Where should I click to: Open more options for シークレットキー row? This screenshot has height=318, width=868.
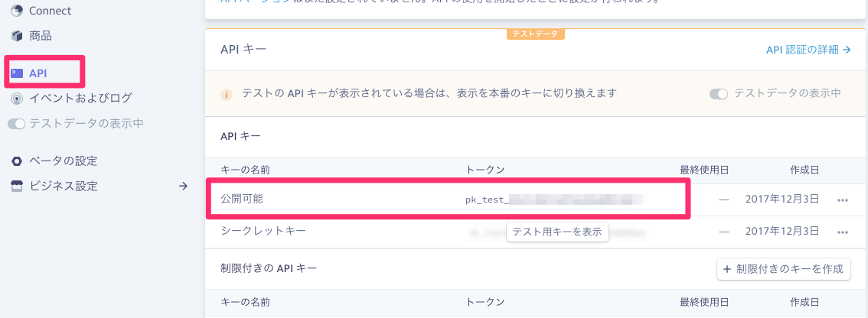(843, 232)
